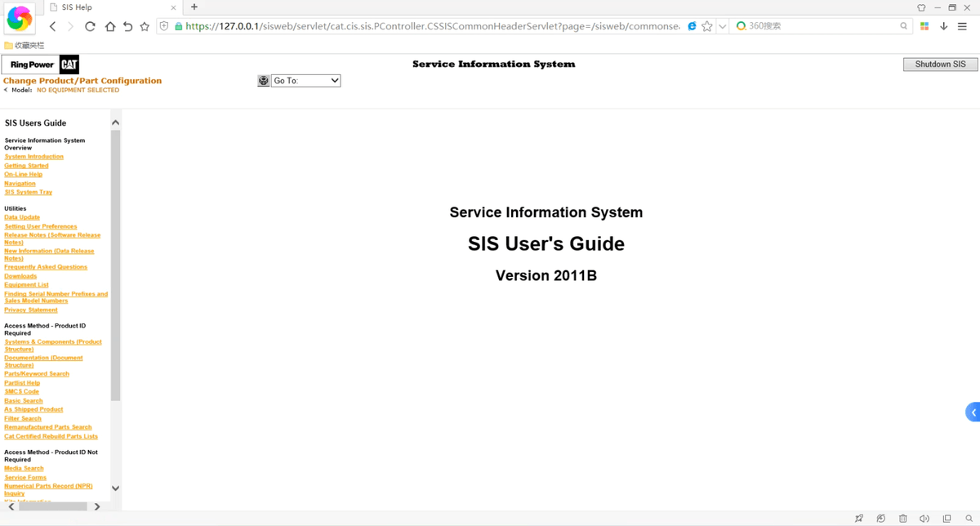
Task: Click the sidebar vertical scrollbar down arrow
Action: [x=115, y=488]
